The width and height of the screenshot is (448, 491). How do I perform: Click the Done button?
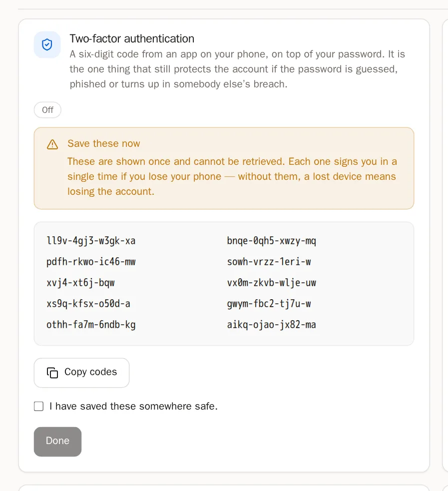click(x=57, y=442)
